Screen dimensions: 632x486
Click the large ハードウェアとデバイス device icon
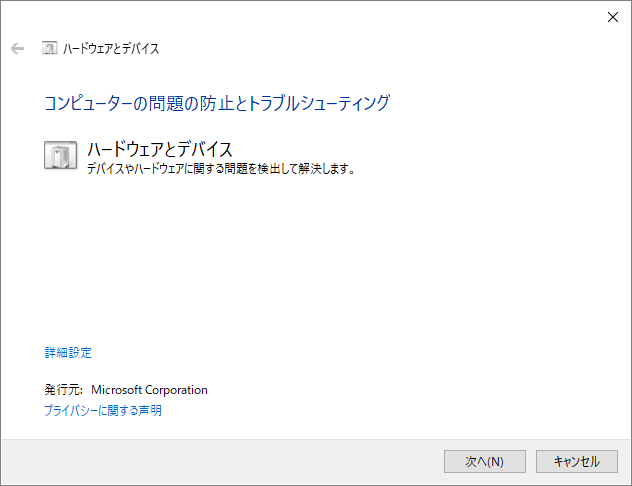61,155
